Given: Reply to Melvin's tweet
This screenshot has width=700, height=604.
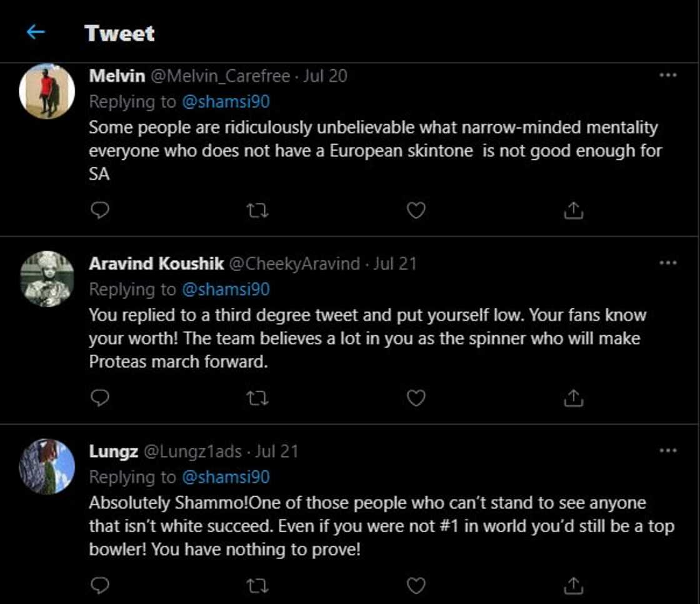Looking at the screenshot, I should pos(99,211).
